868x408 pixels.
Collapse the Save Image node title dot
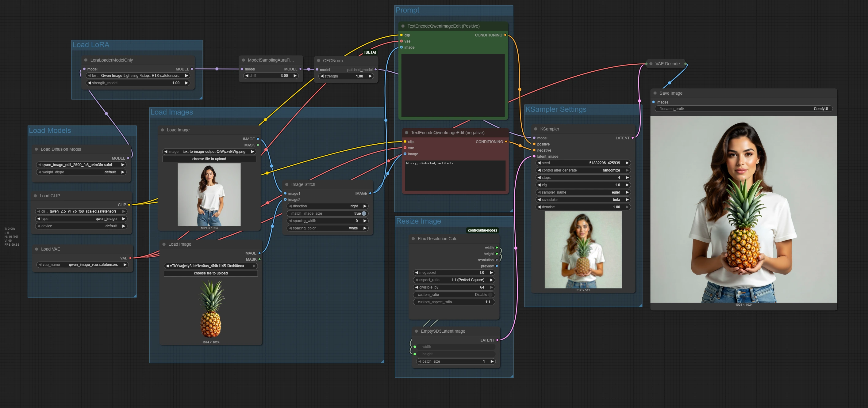pos(655,93)
